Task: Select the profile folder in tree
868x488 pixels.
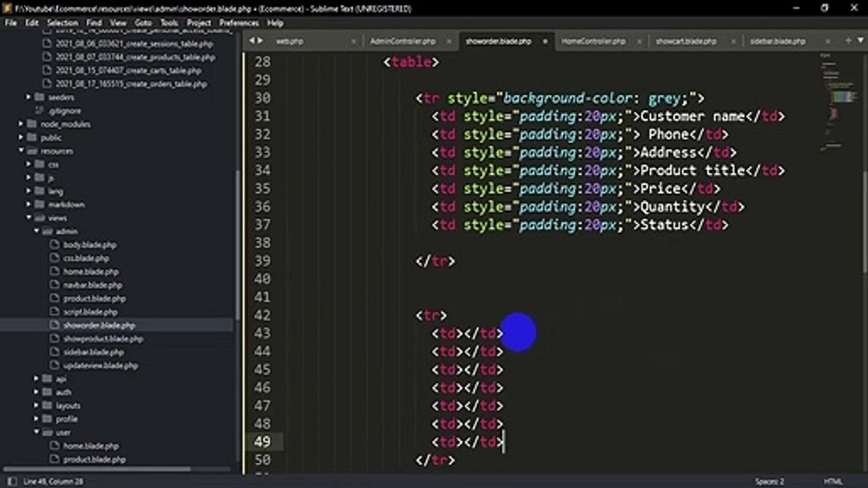Action: [66, 419]
